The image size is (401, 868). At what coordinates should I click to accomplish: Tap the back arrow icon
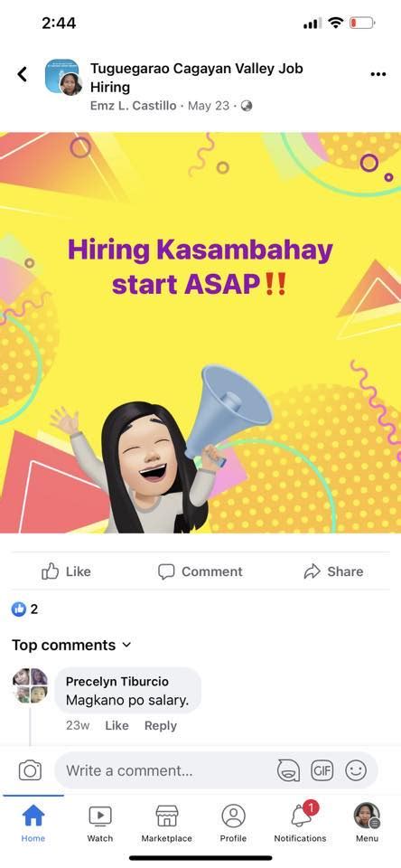(x=22, y=74)
